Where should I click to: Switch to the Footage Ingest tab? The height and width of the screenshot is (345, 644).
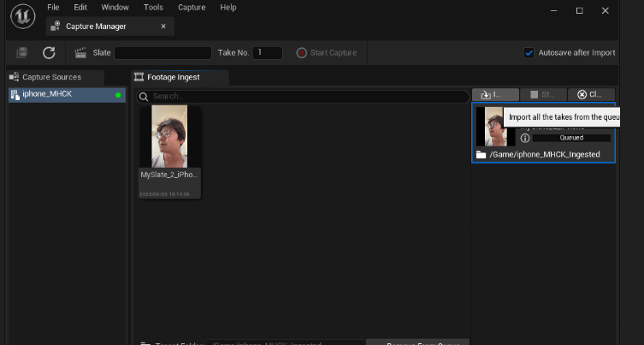(180, 77)
